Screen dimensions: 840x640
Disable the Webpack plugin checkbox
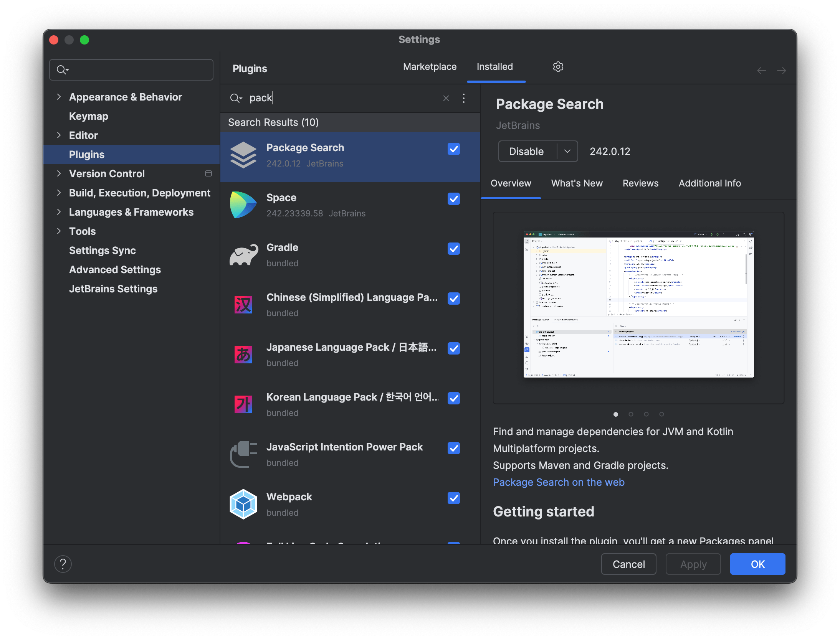click(x=453, y=498)
